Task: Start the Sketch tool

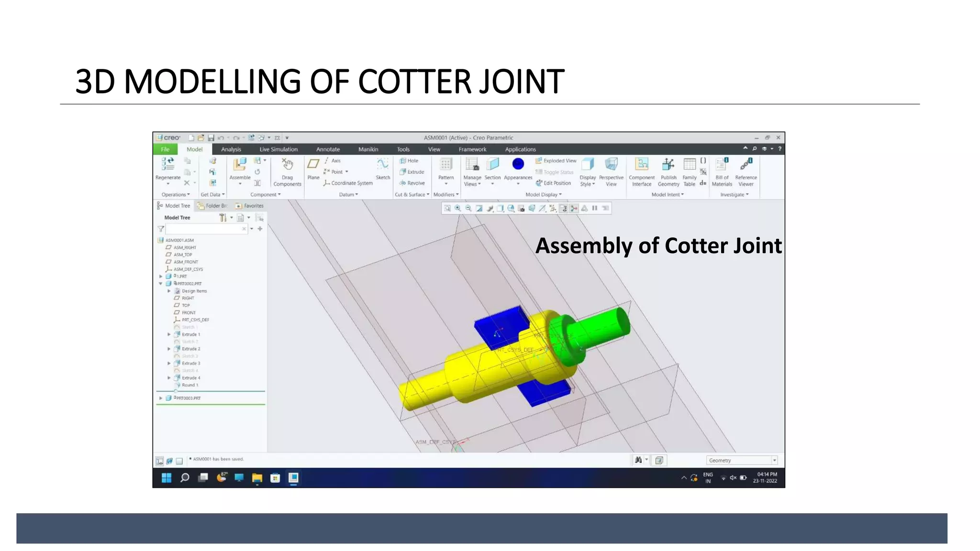Action: (x=383, y=165)
